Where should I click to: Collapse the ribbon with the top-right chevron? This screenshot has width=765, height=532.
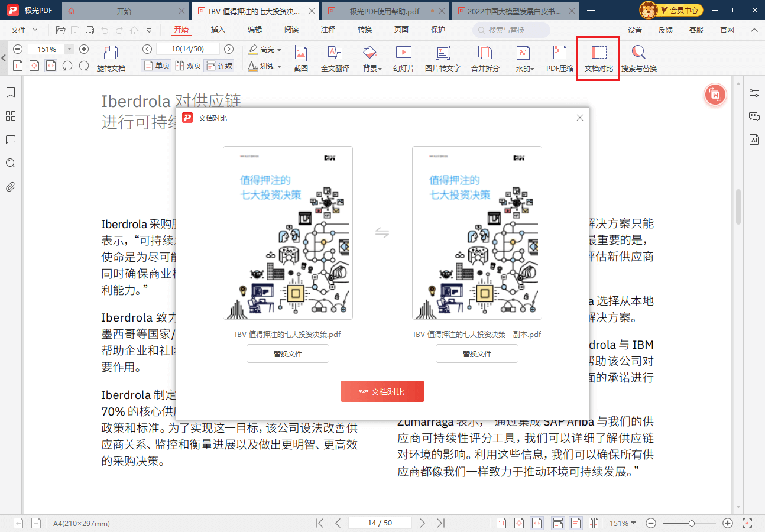754,30
